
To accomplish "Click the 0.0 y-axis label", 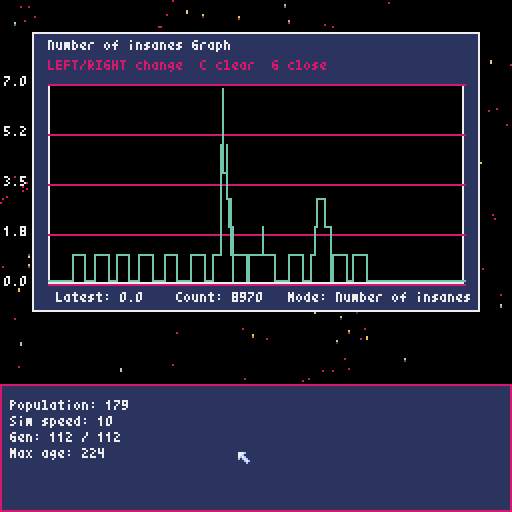I will click(x=15, y=281).
